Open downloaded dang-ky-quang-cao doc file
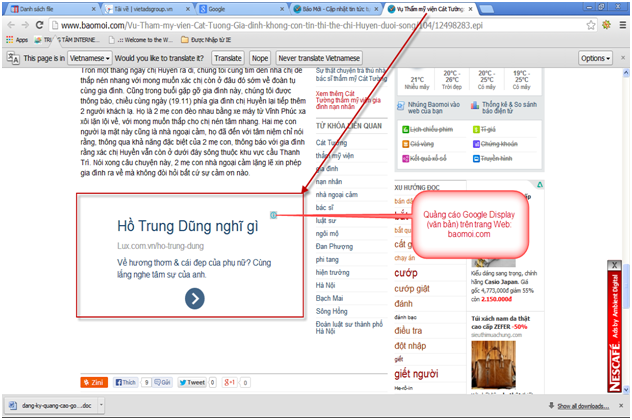Viewport: 632px width, 420px height. [51, 405]
